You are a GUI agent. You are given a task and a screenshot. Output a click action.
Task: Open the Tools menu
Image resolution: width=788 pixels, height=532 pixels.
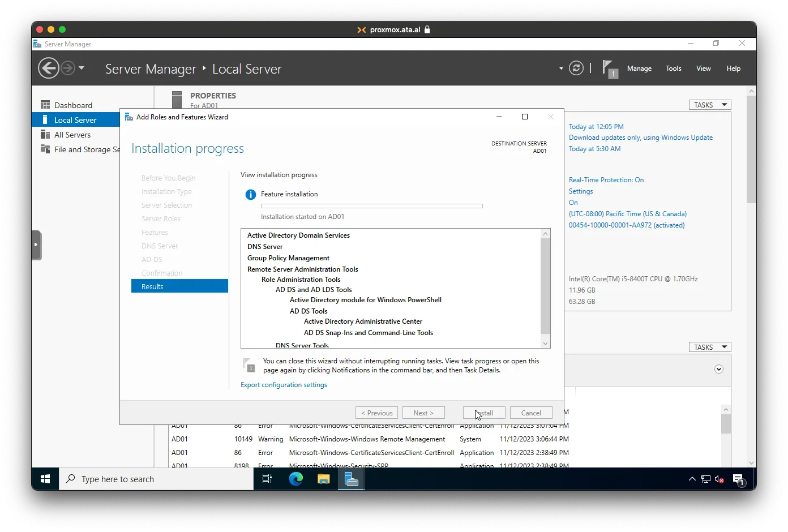click(673, 68)
